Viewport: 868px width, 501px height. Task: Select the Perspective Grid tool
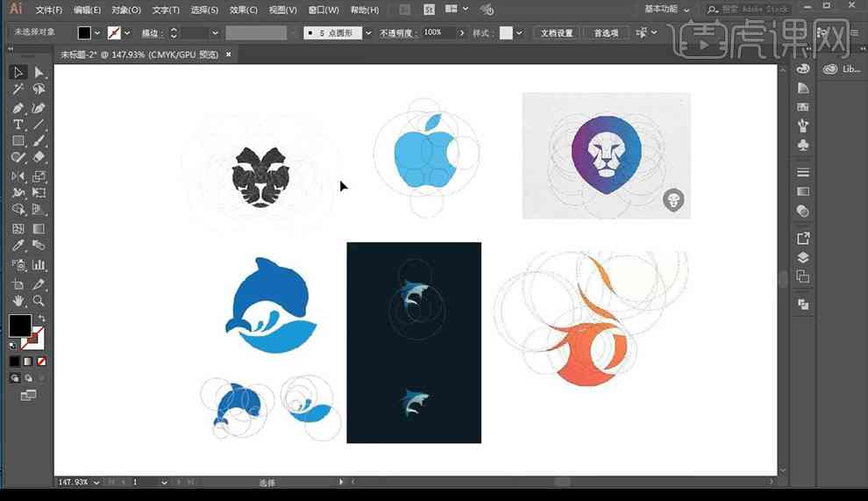[39, 210]
